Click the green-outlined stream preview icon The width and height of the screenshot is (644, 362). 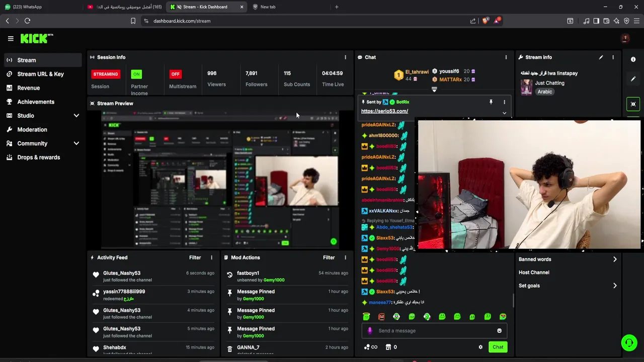point(633,104)
